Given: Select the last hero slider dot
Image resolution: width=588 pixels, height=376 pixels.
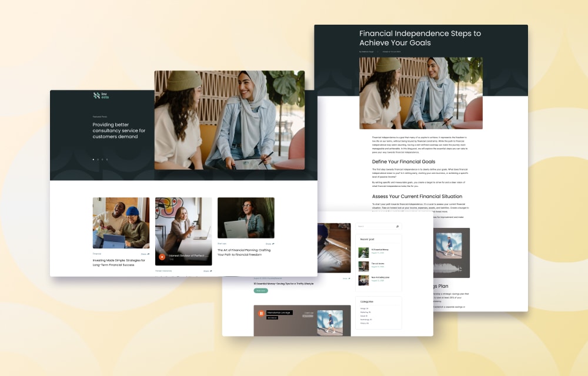Looking at the screenshot, I should tap(107, 159).
